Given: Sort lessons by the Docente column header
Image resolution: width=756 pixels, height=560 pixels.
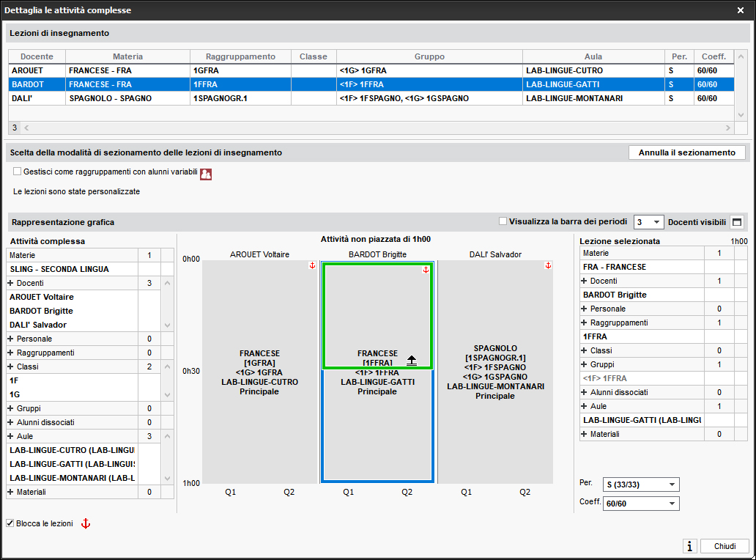Looking at the screenshot, I should [x=37, y=56].
